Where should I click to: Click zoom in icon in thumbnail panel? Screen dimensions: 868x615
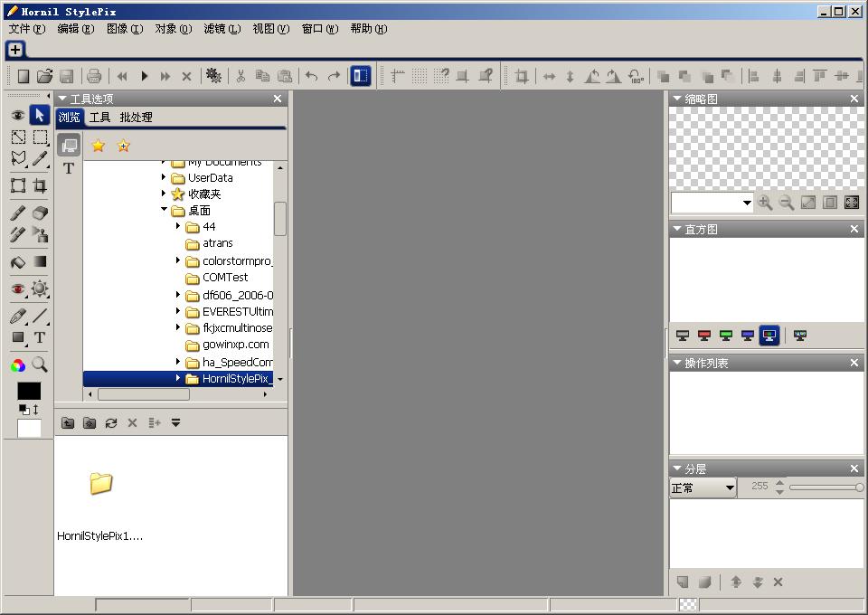(765, 203)
